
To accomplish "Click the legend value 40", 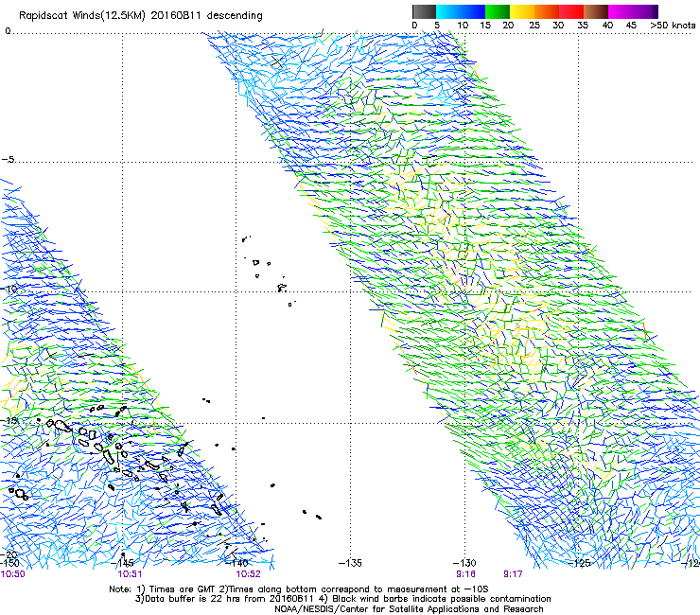I will [x=607, y=26].
